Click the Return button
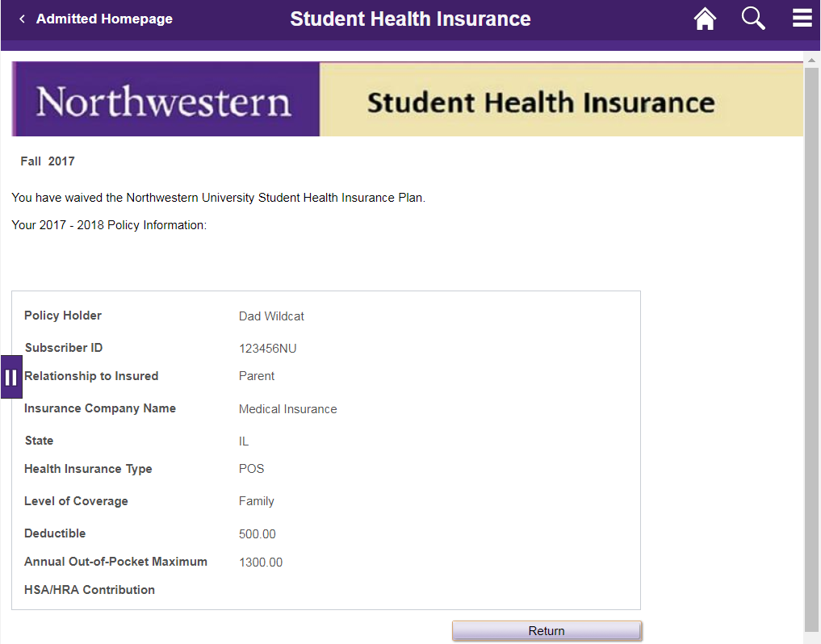The width and height of the screenshot is (821, 644). [x=547, y=631]
